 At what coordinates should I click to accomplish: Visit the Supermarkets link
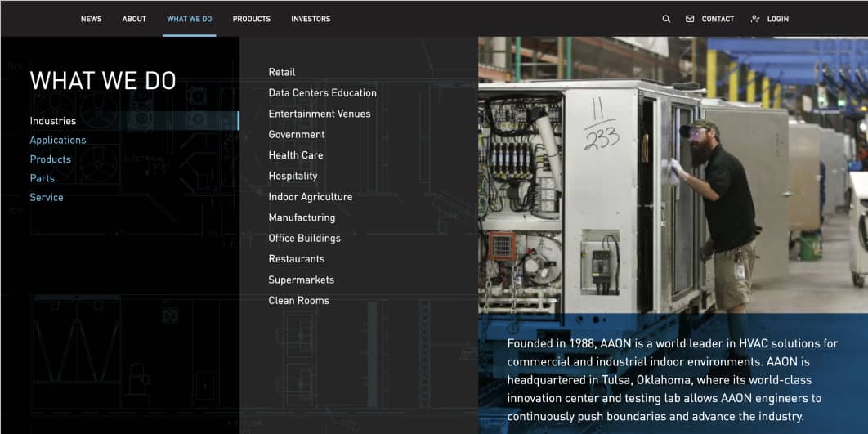point(301,280)
